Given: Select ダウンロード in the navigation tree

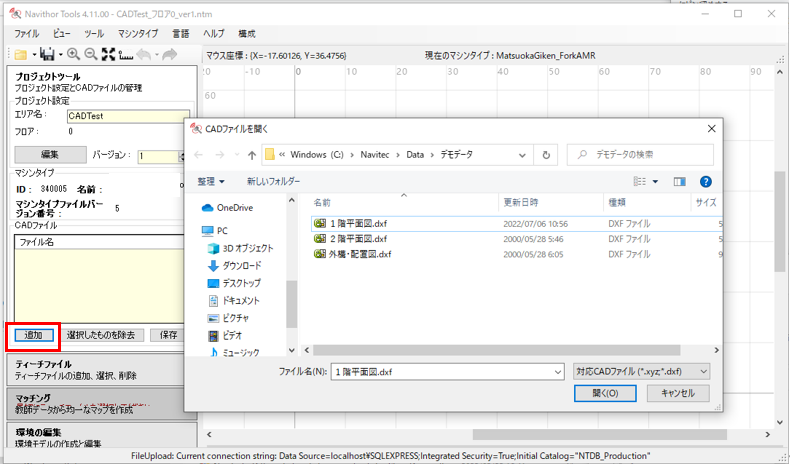Looking at the screenshot, I should pos(241,265).
